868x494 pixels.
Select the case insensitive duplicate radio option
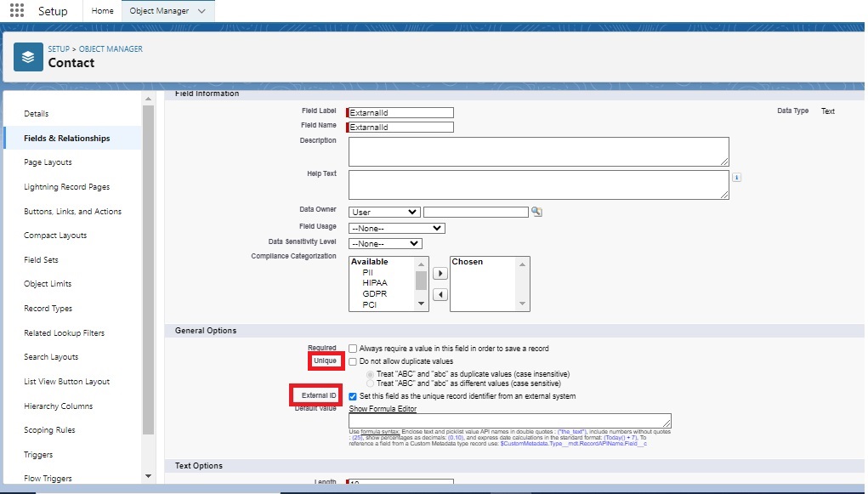370,374
